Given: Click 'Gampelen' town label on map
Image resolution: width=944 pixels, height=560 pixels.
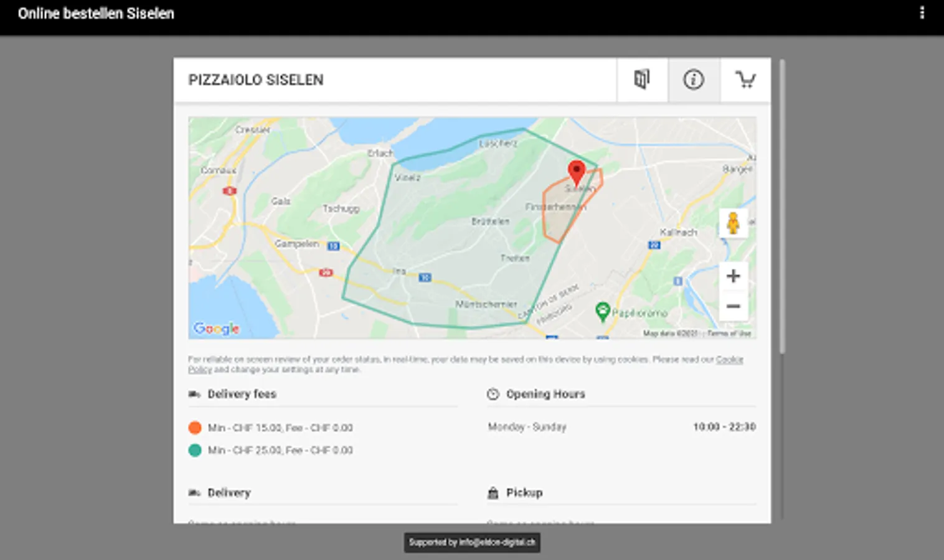Looking at the screenshot, I should 296,243.
